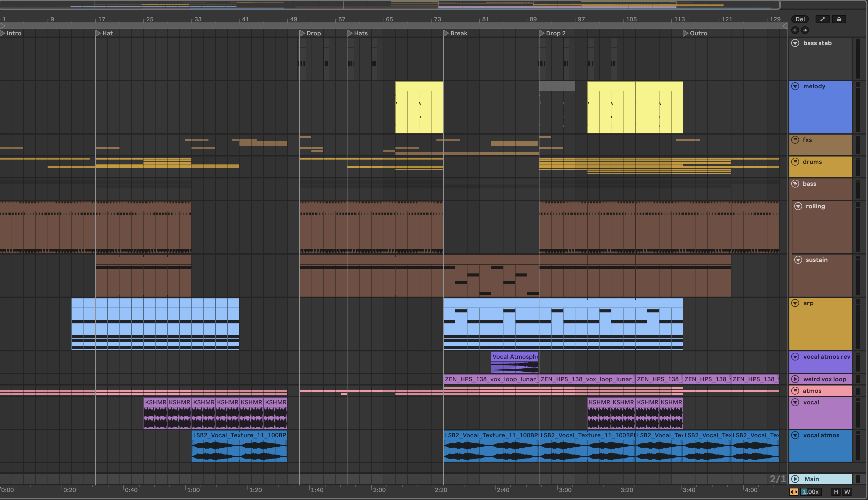Jump to the Drop 2 locator

542,33
